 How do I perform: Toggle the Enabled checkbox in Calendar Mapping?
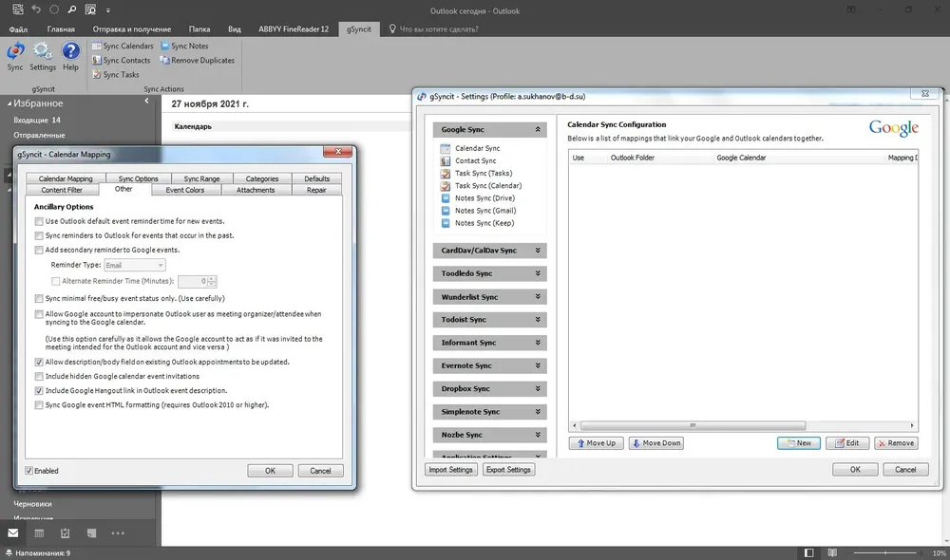pos(28,471)
